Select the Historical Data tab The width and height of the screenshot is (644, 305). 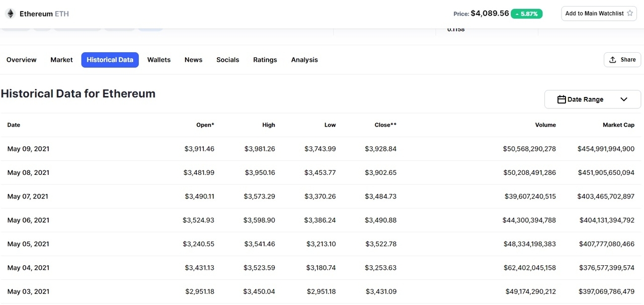110,60
